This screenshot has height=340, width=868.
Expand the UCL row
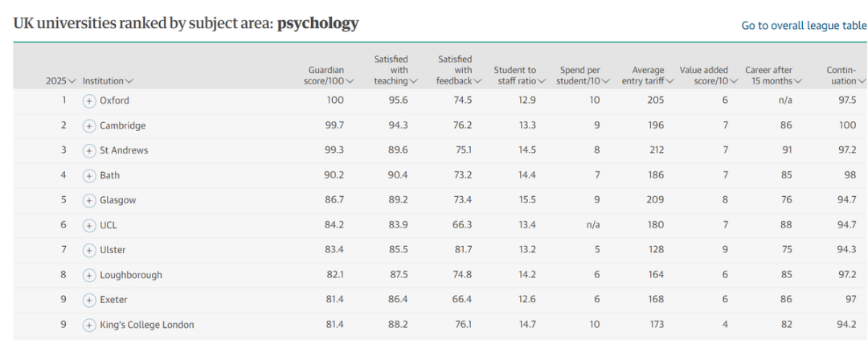click(x=89, y=225)
